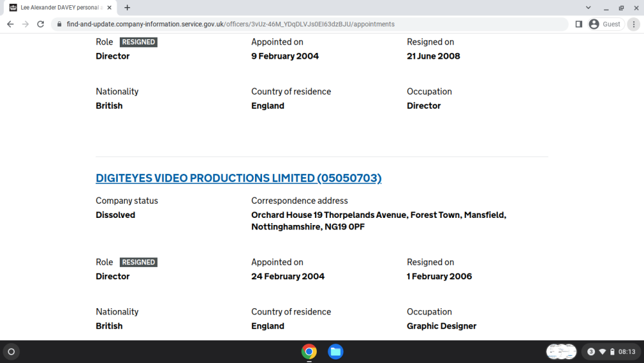Click the Dissolved company status

click(x=115, y=215)
